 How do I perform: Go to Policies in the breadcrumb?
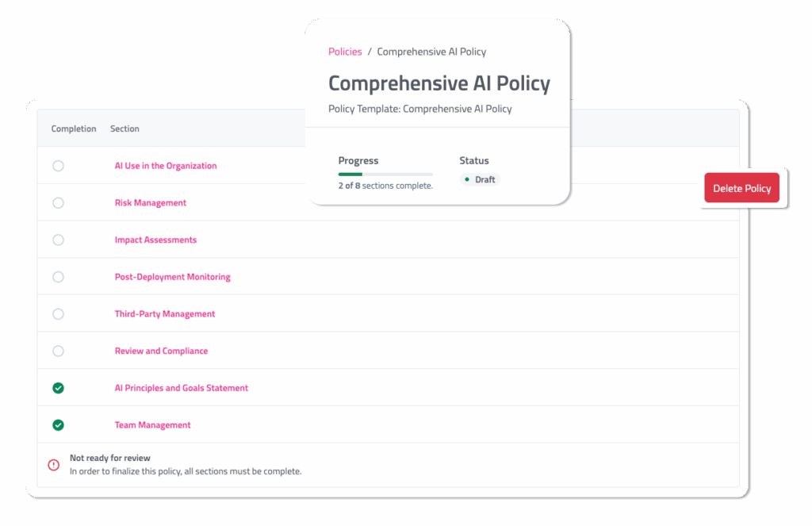click(345, 52)
